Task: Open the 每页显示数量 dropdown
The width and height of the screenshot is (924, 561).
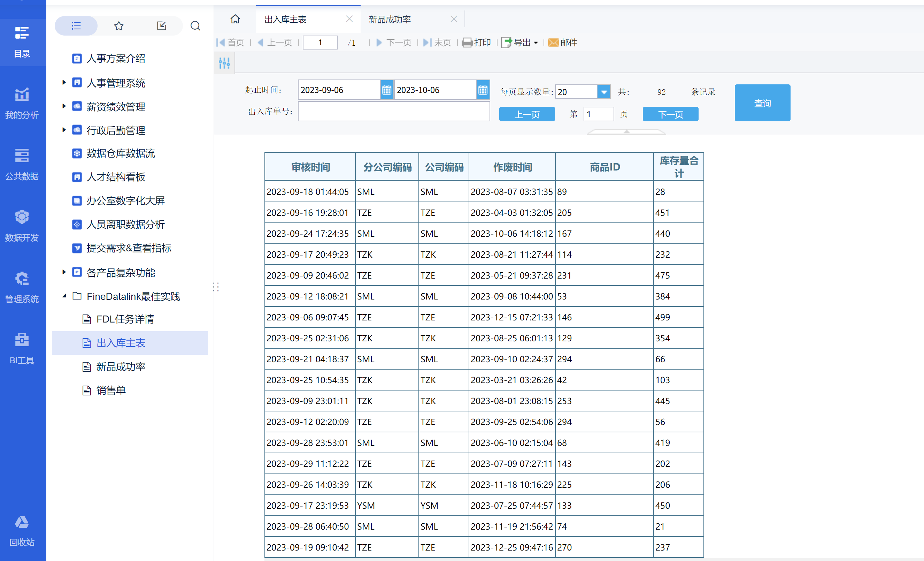Action: click(603, 92)
